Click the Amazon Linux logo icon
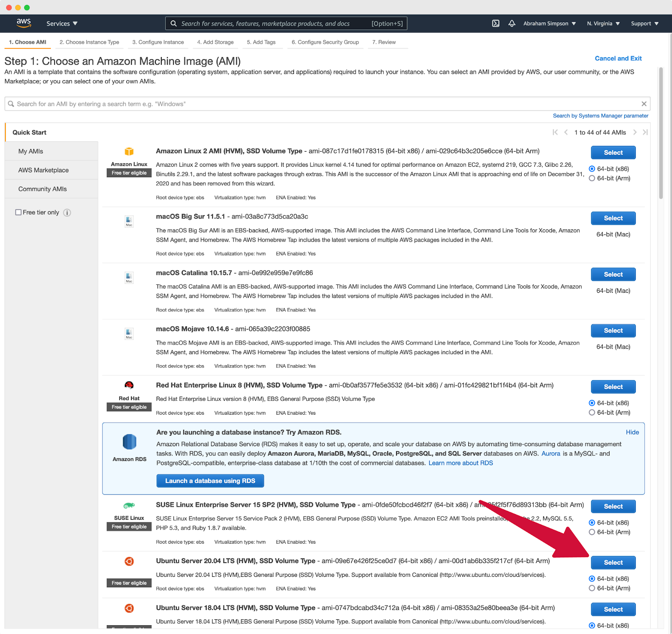672x634 pixels. [x=129, y=152]
